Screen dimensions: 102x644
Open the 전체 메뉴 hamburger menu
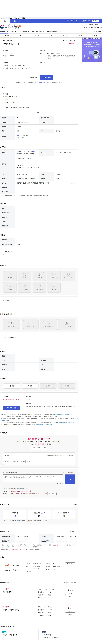(98, 32)
